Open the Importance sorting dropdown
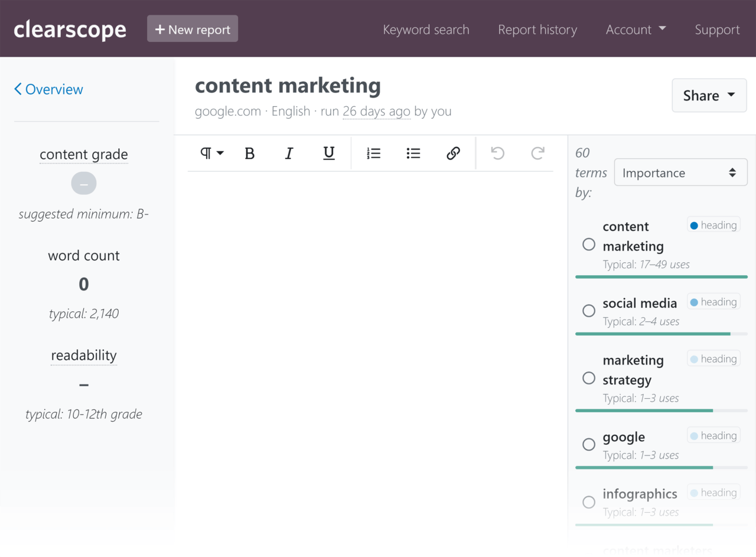 (680, 172)
